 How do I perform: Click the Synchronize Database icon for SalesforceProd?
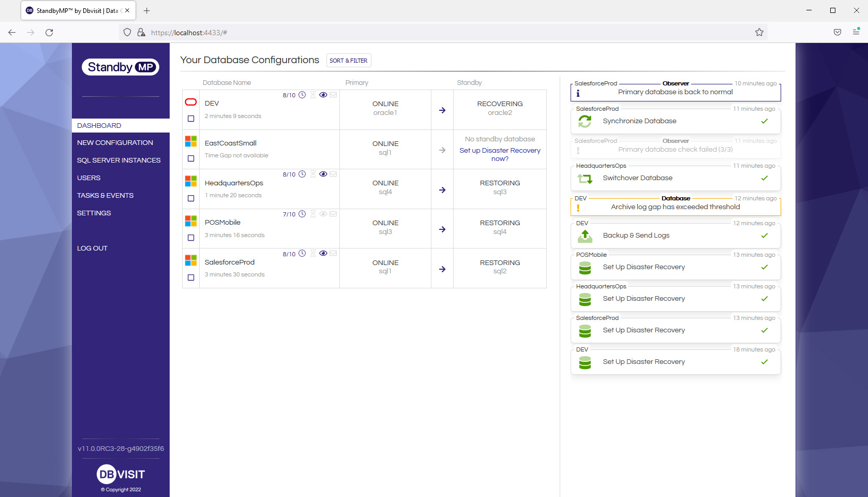coord(585,121)
